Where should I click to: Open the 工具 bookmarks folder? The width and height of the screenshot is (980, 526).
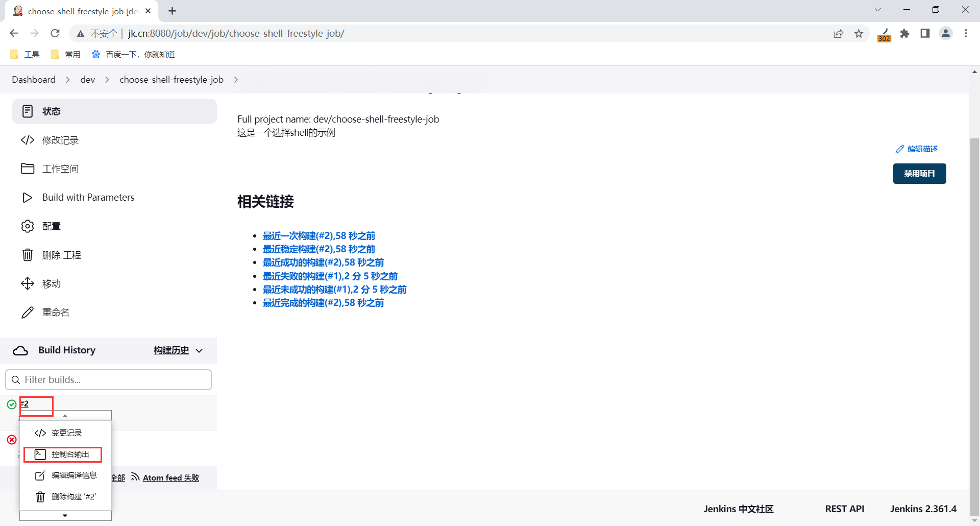coord(25,54)
